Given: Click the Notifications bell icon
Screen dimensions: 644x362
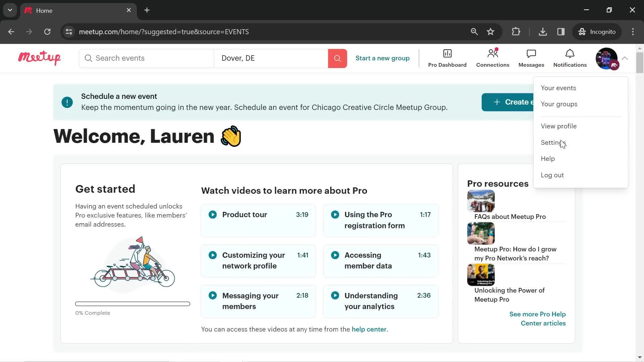Looking at the screenshot, I should [570, 54].
